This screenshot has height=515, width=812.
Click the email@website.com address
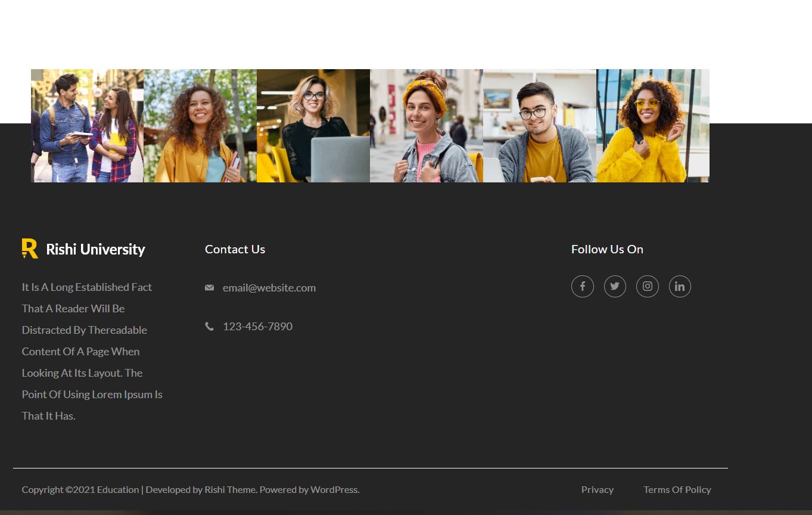269,288
